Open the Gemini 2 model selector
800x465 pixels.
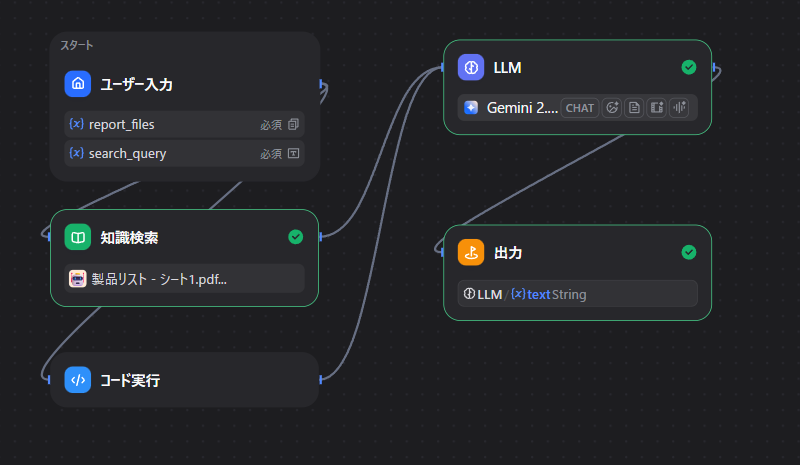point(520,107)
